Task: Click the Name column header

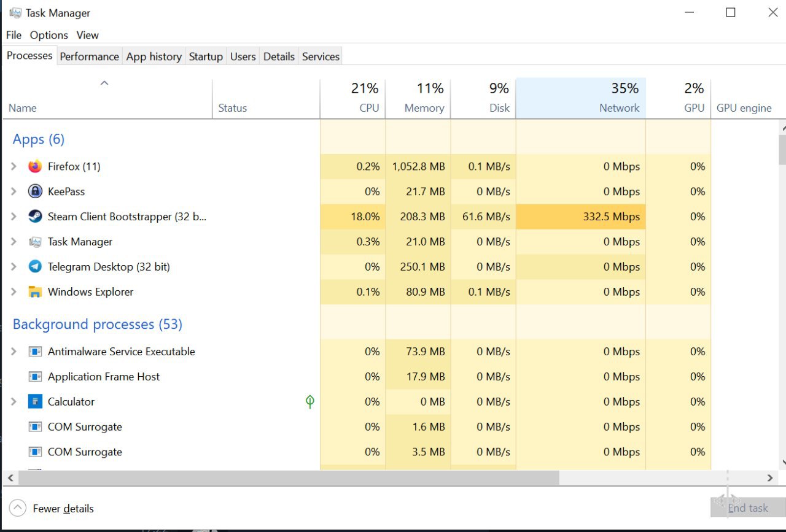Action: [x=107, y=98]
